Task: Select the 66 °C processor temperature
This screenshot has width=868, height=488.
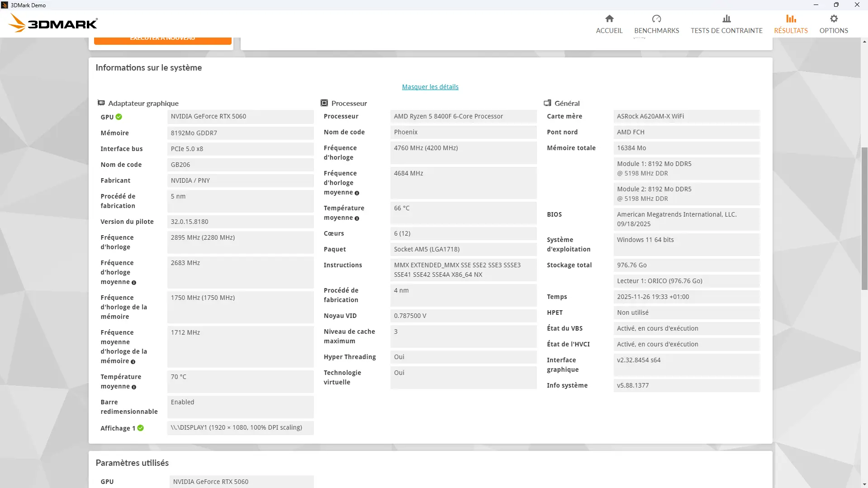Action: pyautogui.click(x=463, y=213)
